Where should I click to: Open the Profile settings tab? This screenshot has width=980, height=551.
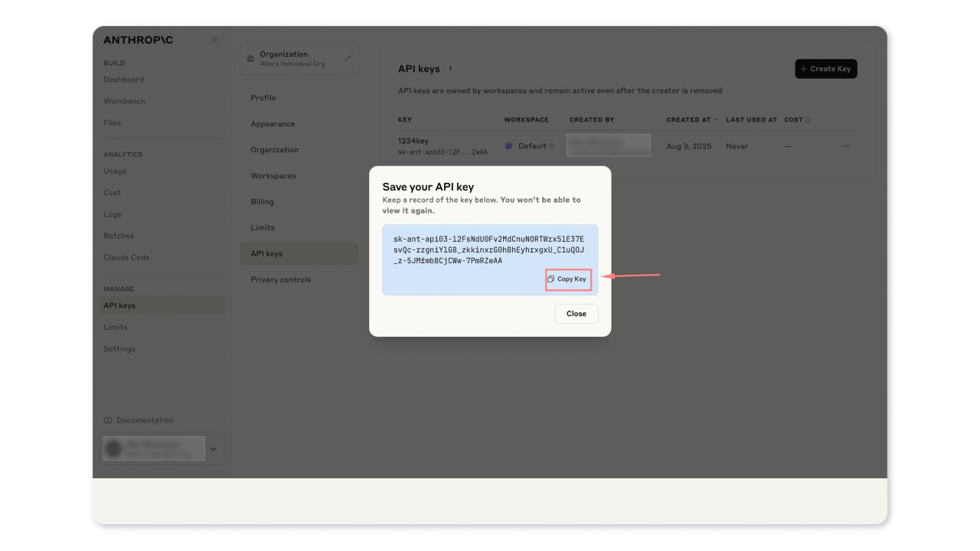(x=263, y=98)
